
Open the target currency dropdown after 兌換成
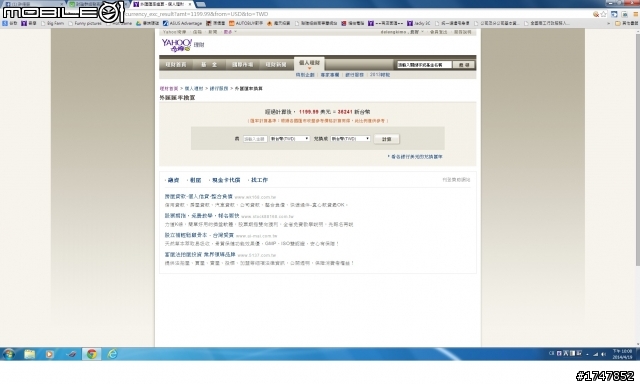(350, 139)
